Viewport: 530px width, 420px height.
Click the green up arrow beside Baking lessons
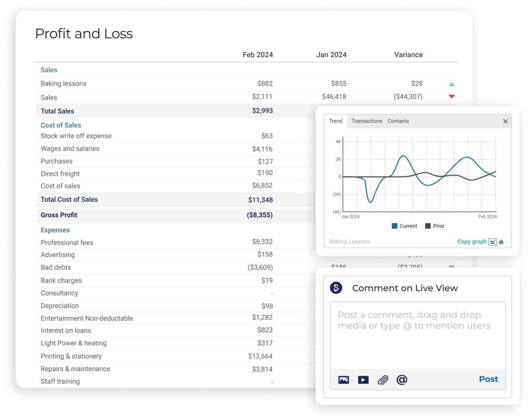pos(451,84)
